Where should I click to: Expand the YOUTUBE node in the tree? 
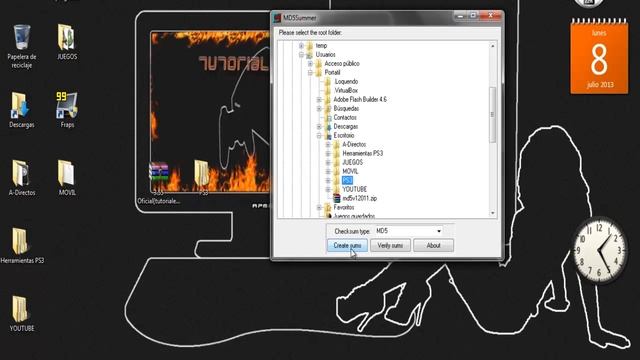click(328, 189)
